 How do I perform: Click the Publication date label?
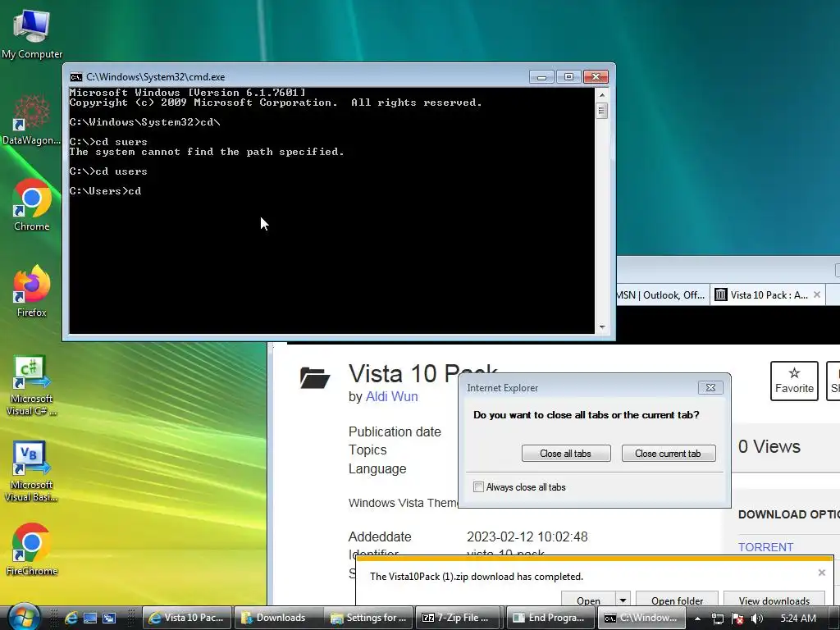tap(395, 431)
